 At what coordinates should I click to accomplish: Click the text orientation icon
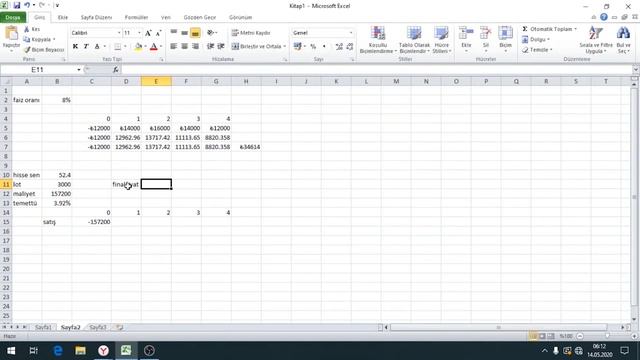click(211, 33)
